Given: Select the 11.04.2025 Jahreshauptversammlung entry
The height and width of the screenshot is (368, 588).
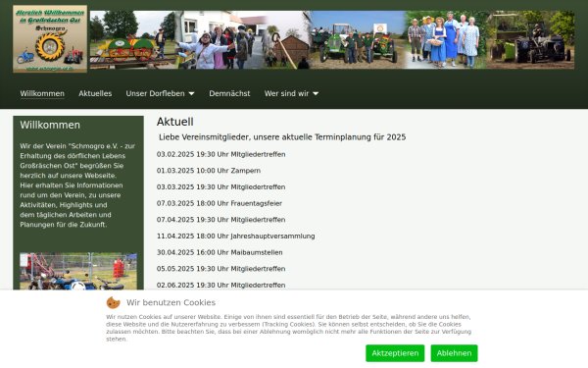Looking at the screenshot, I should click(236, 237).
